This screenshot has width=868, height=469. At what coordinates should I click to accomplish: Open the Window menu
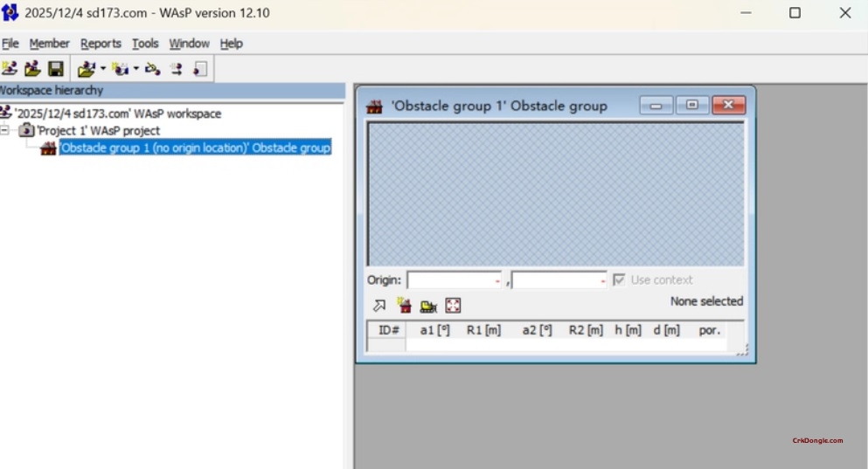tap(190, 43)
